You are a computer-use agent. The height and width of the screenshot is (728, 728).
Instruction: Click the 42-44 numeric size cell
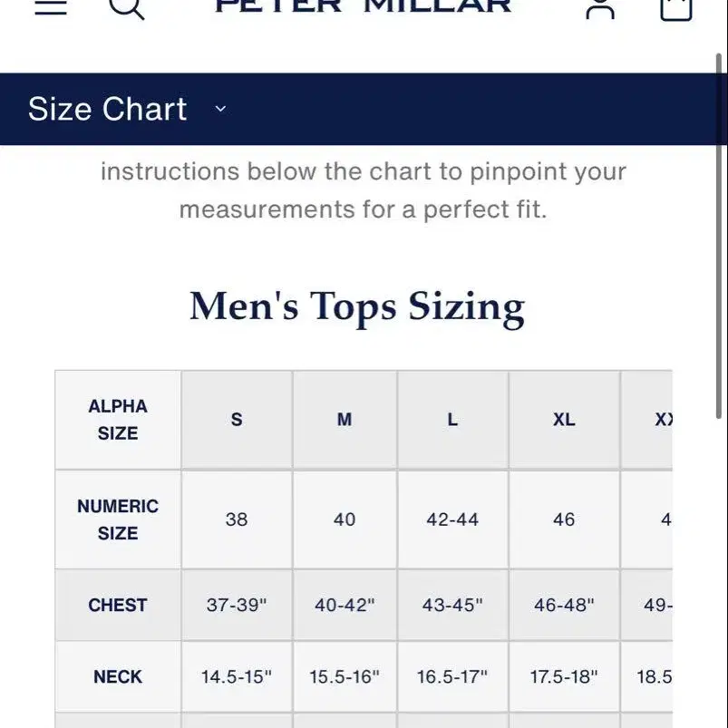coord(452,519)
